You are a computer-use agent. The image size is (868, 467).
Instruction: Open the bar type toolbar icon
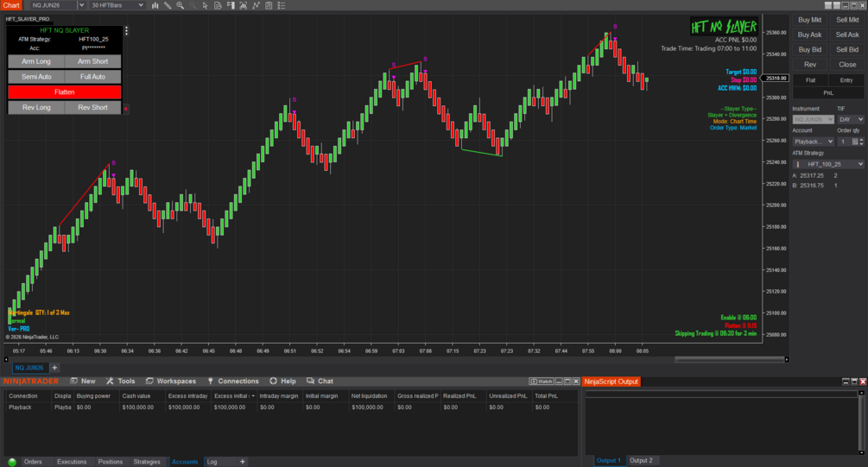pyautogui.click(x=155, y=5)
